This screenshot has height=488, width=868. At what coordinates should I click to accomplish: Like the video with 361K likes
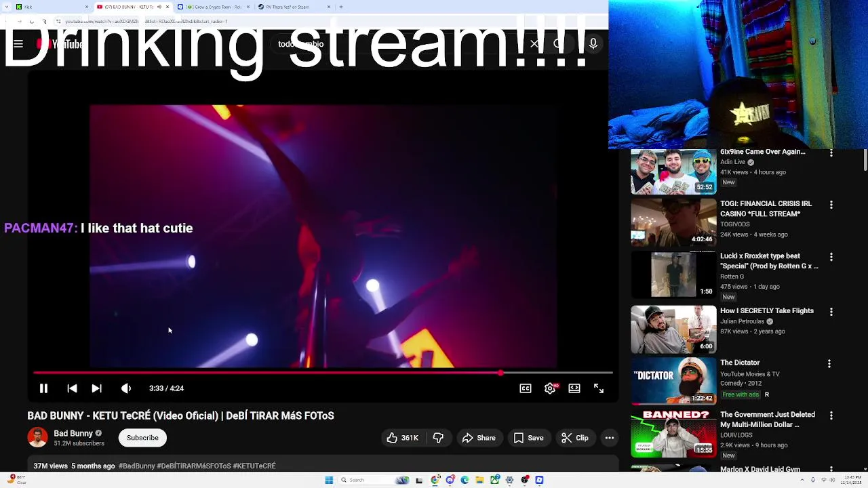402,438
